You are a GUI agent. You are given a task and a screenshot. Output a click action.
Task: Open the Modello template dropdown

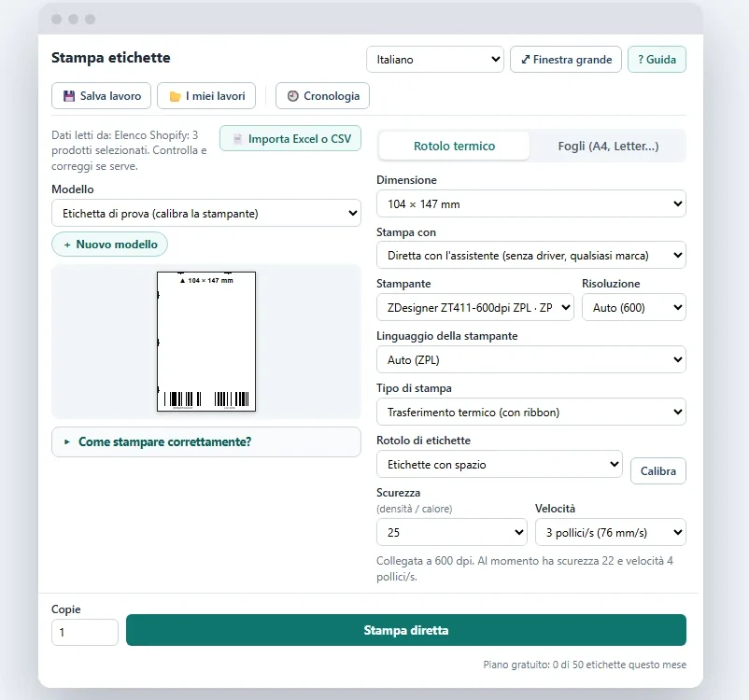(x=206, y=213)
